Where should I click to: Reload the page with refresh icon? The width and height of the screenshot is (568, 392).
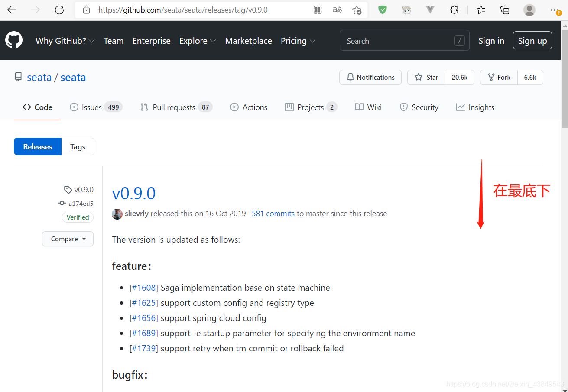tap(59, 10)
